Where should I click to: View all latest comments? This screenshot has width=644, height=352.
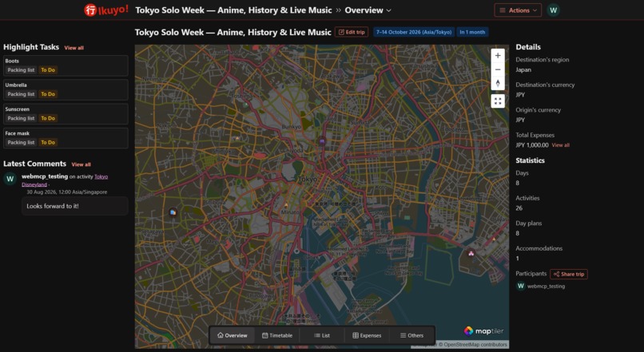tap(81, 164)
